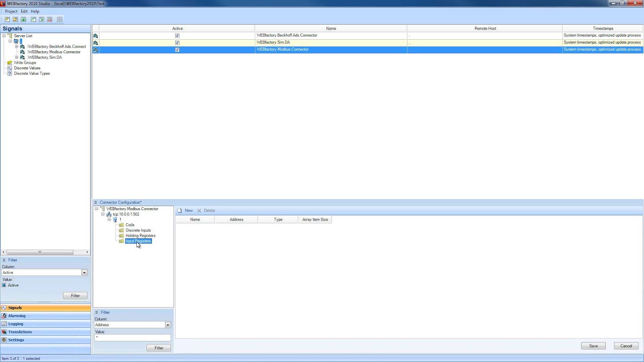Collapse the Connector Configuration panel
Viewport: 644px width, 362px height.
pos(96,203)
